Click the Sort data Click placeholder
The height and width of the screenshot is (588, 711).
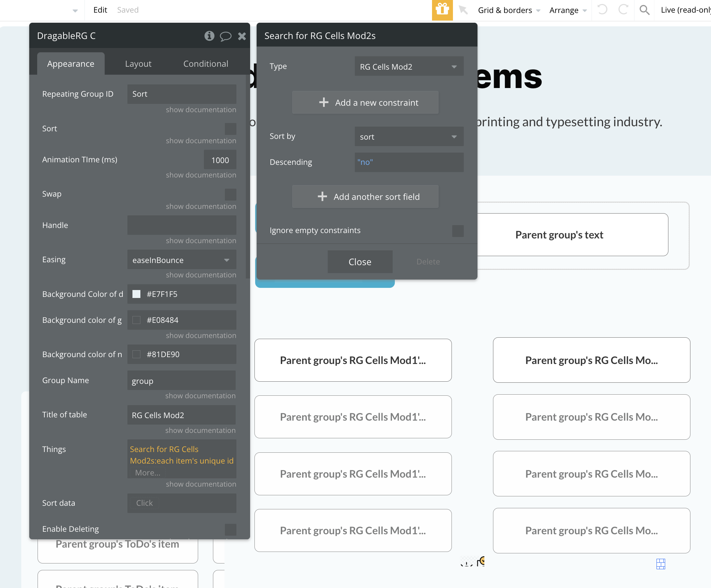pos(144,503)
